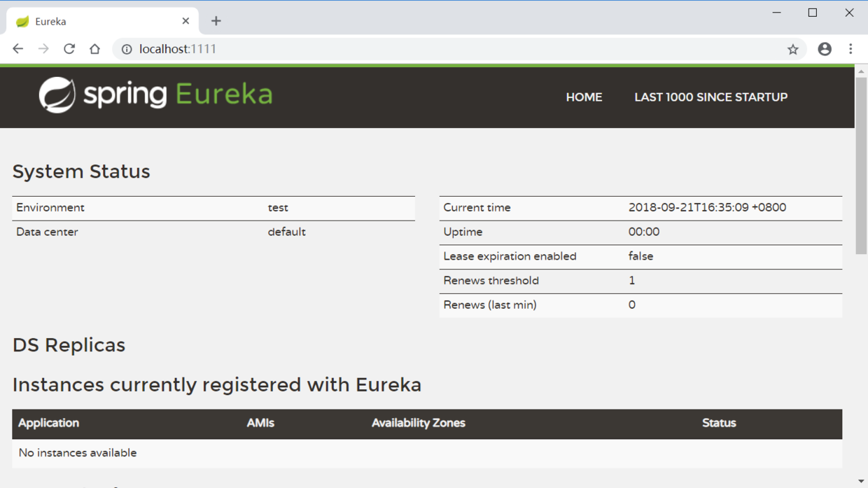Click the Status column header
Screen dimensions: 868x488
tap(719, 423)
